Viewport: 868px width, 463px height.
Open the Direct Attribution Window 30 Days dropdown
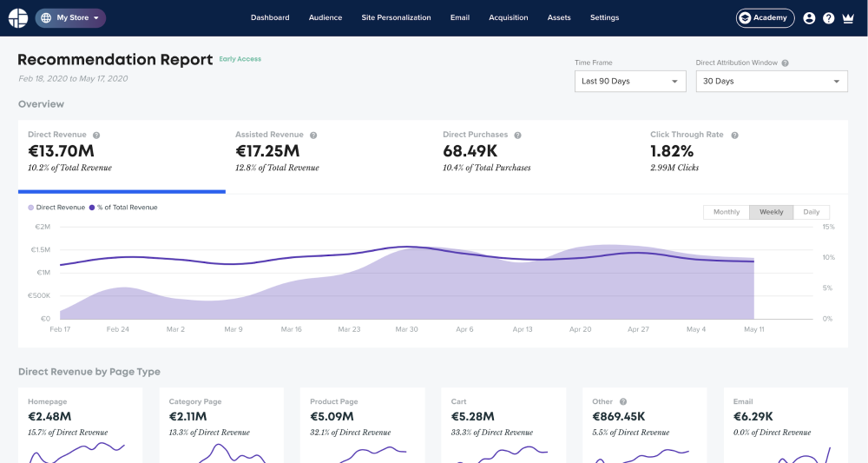(x=772, y=82)
